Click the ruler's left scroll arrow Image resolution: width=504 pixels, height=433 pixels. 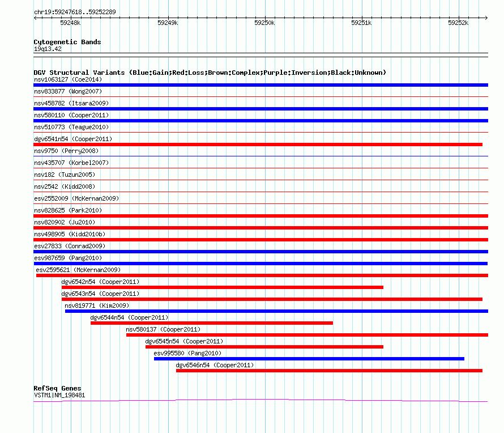click(x=35, y=18)
